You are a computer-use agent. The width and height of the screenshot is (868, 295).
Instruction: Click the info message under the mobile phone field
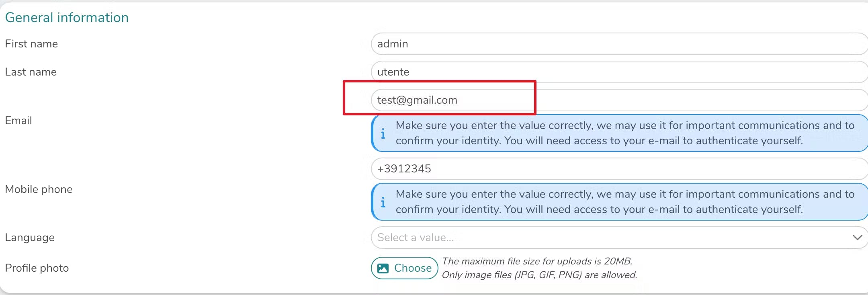point(625,202)
